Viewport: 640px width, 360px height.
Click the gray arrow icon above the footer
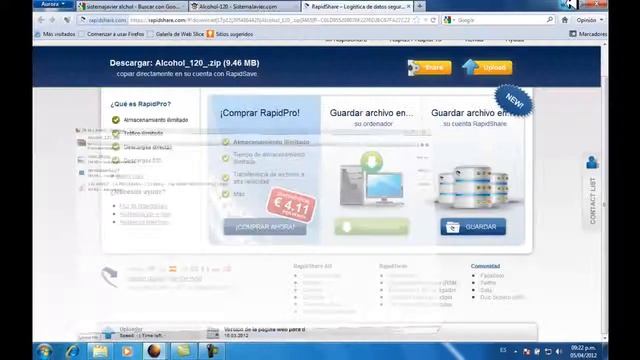click(109, 276)
